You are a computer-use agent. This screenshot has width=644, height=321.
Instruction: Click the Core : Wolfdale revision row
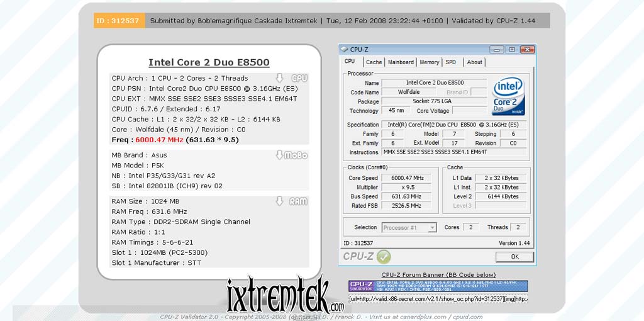pos(179,130)
